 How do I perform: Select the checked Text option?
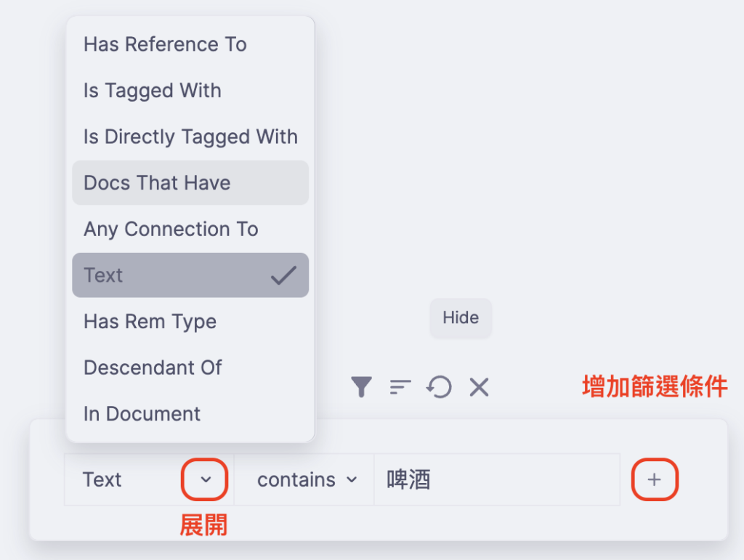(103, 275)
